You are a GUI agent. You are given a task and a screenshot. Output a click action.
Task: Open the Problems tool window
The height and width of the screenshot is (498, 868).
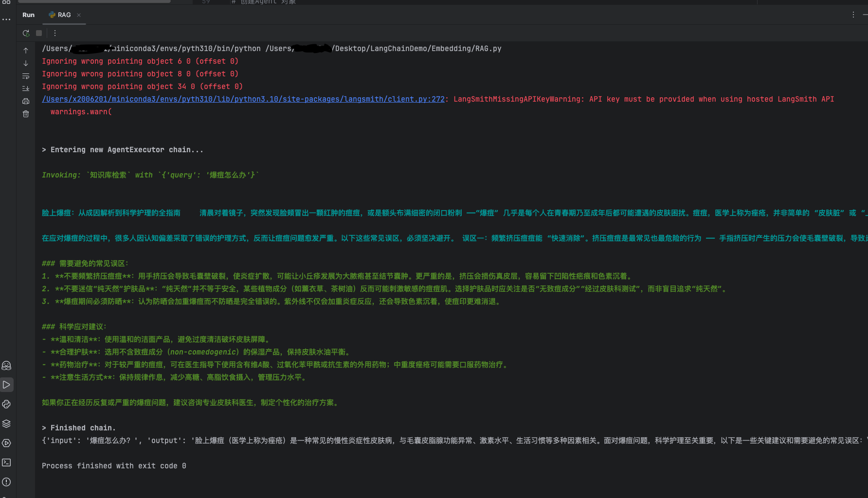click(6, 482)
